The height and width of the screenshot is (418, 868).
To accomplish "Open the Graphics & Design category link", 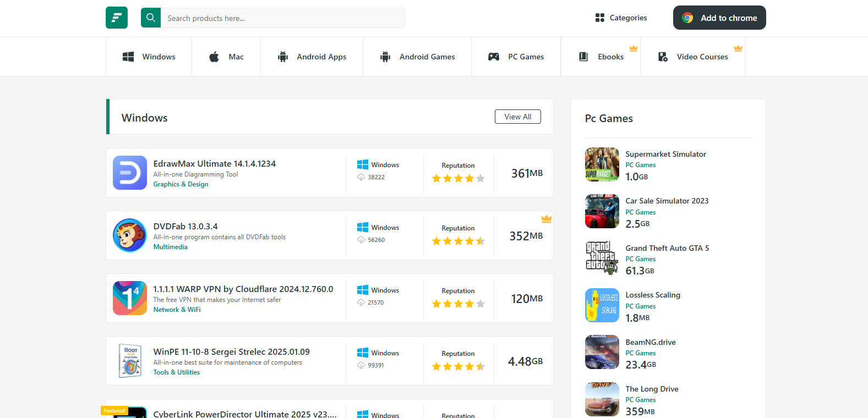I will [181, 184].
